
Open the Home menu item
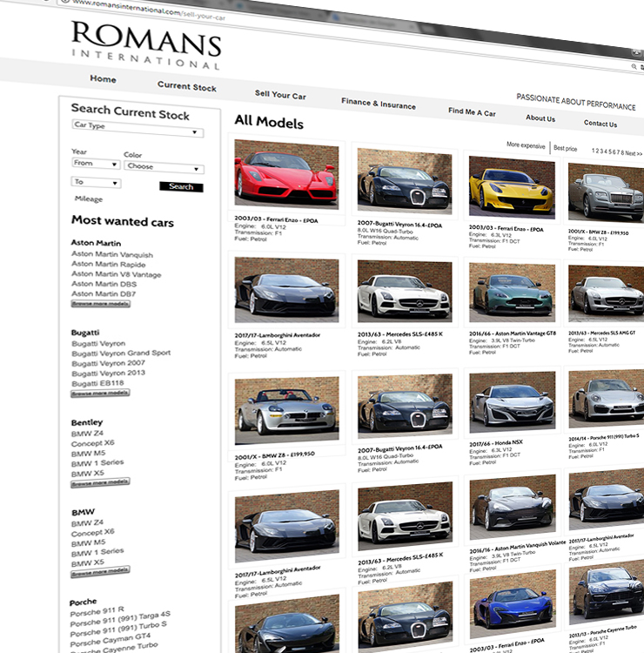click(103, 78)
